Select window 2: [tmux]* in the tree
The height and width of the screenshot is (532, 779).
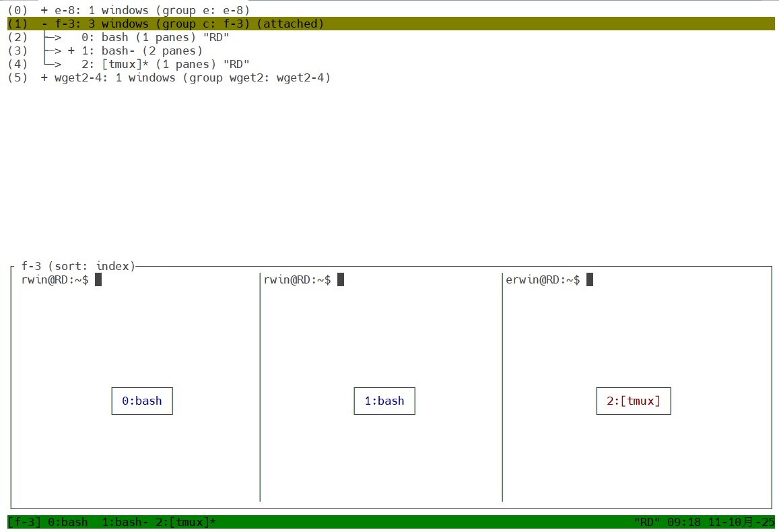tap(118, 65)
